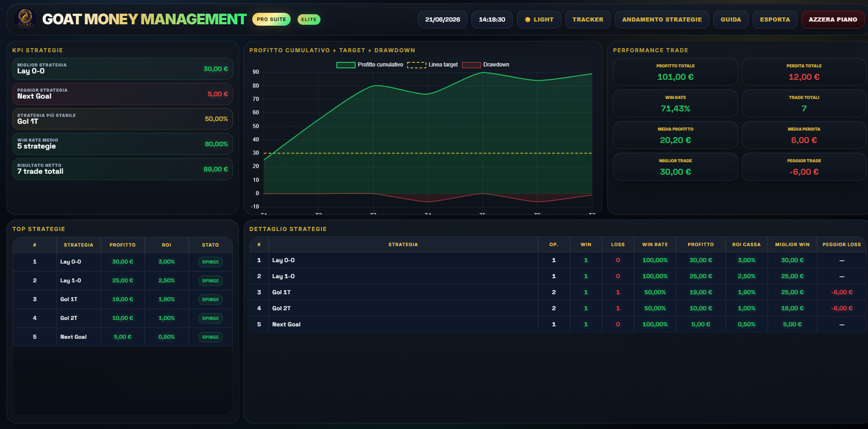Select the Risultato Netto 7 trade totali card
The image size is (868, 429).
(x=123, y=169)
